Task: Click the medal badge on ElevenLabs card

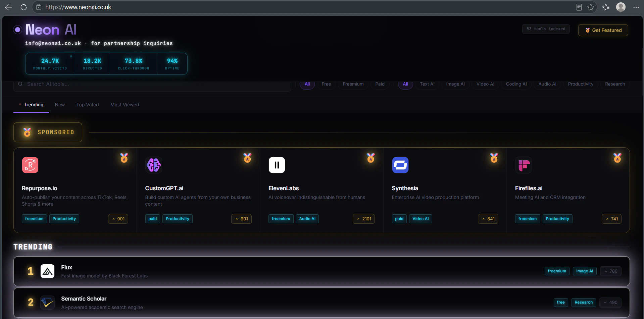Action: click(371, 158)
